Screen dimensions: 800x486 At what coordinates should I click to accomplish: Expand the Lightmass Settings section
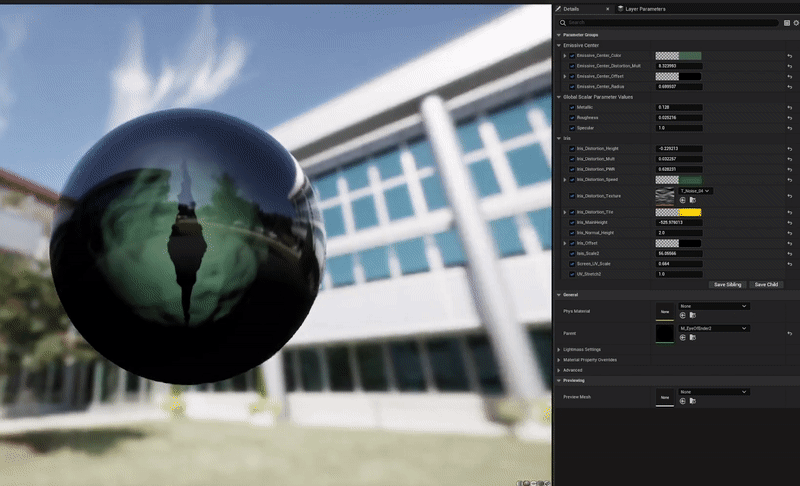582,349
